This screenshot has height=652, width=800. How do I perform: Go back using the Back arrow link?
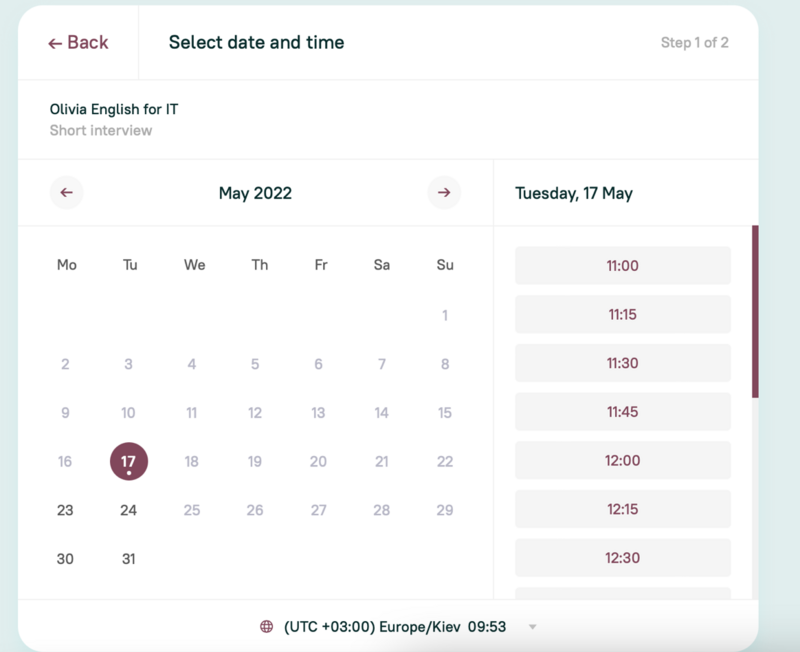(x=78, y=42)
